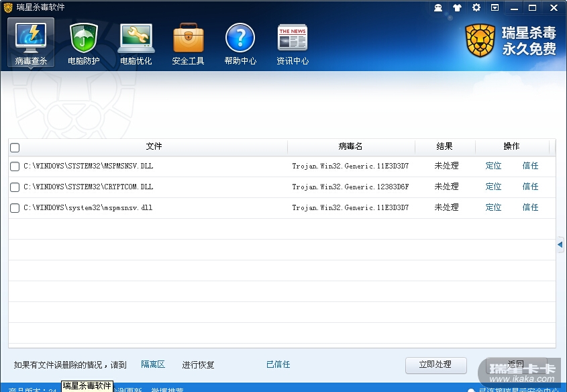Check the box for CRYPTCOM.DLL row

coord(15,187)
